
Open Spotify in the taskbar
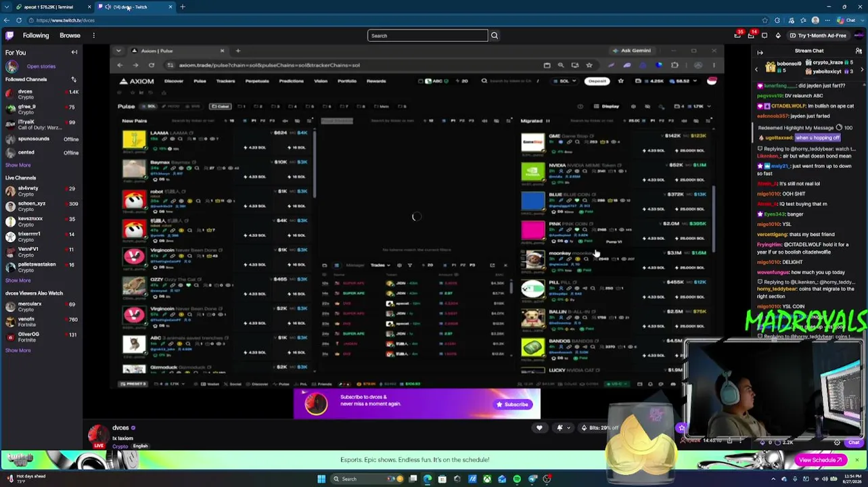tap(517, 479)
